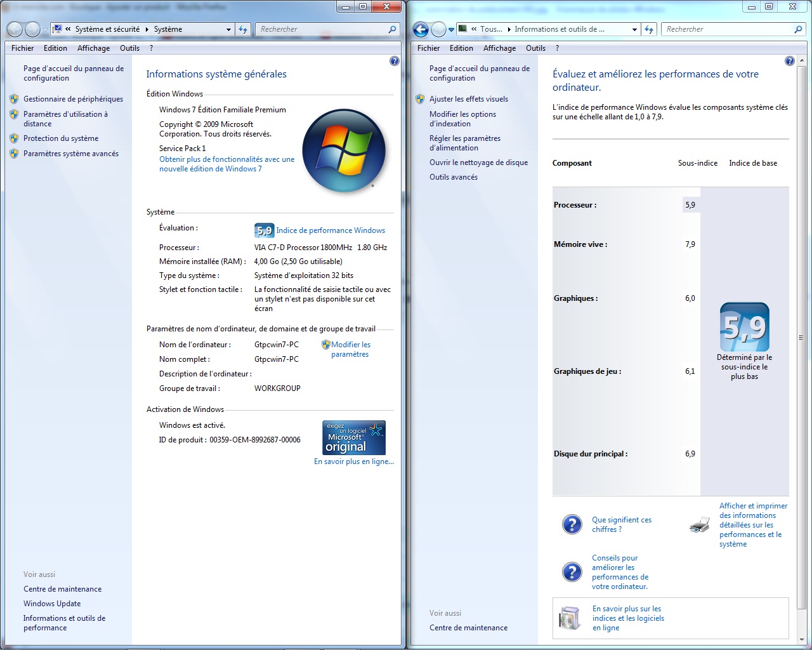Viewport: 812px width, 650px height.
Task: Expand breadcrumb chevrons before Système et sécurité
Action: coord(68,29)
